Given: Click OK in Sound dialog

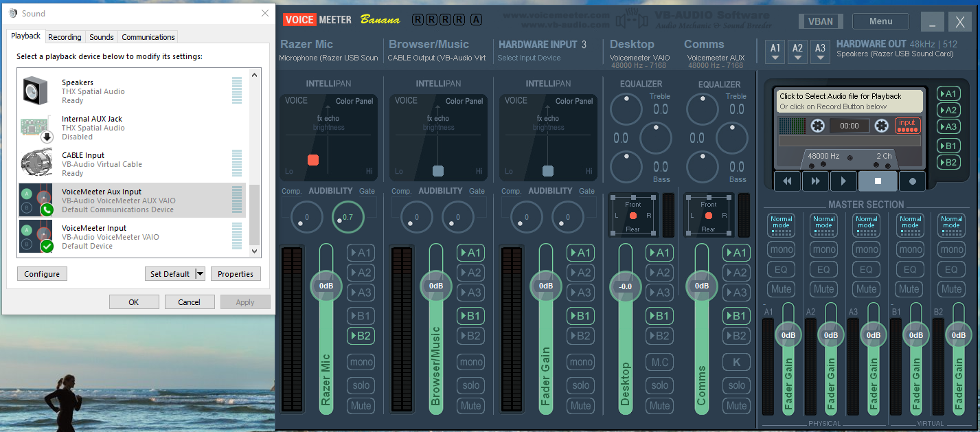Looking at the screenshot, I should pos(134,302).
